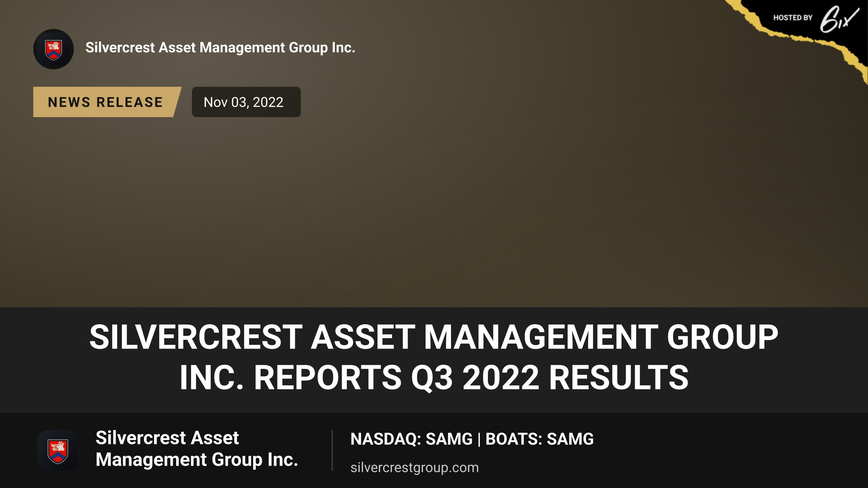Click the 'HOSTED BY' label

(x=793, y=18)
